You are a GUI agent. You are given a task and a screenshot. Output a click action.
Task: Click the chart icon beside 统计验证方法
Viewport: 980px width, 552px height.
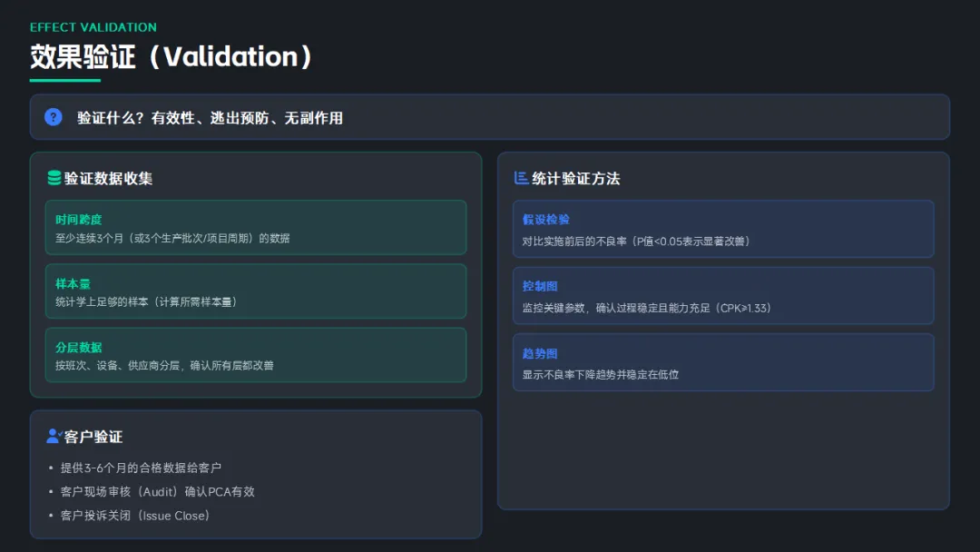[x=521, y=178]
